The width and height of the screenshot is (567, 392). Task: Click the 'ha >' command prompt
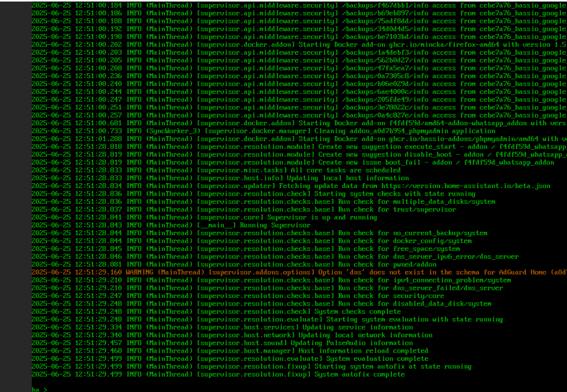(39, 389)
